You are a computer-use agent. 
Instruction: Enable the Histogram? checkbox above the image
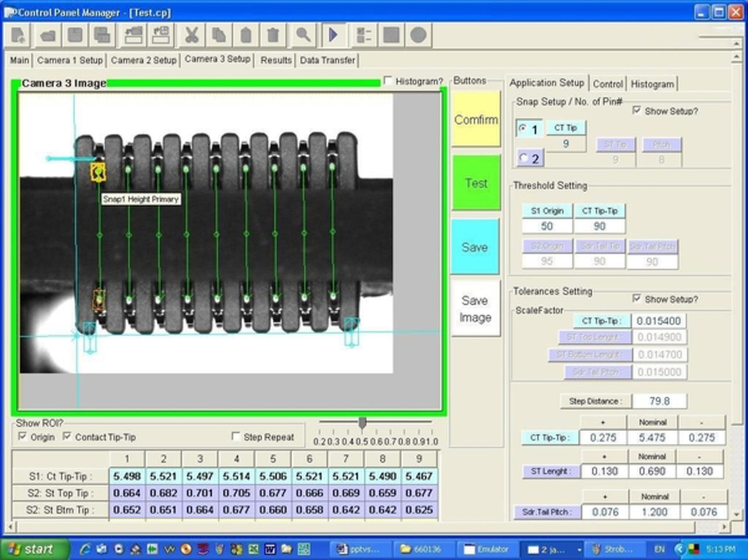tap(388, 81)
